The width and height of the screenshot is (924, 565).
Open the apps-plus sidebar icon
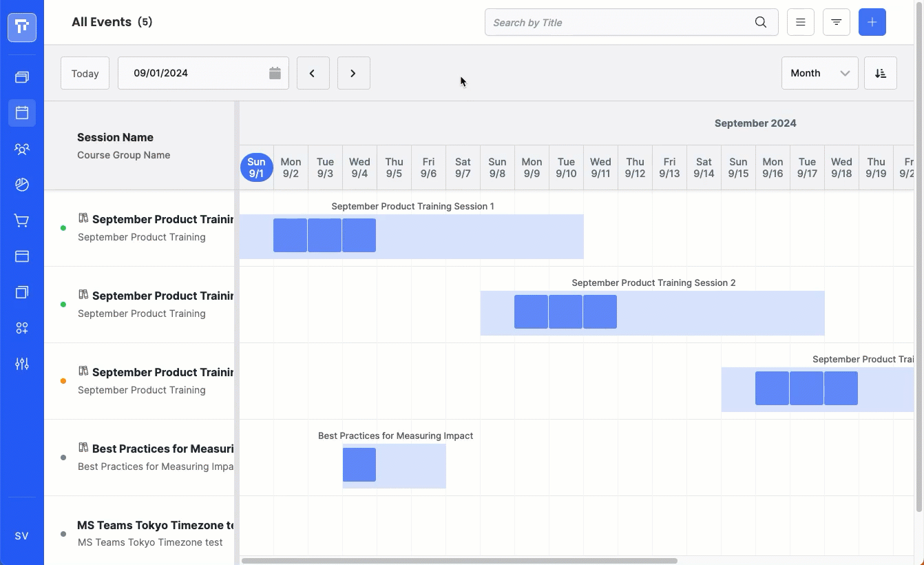point(22,328)
